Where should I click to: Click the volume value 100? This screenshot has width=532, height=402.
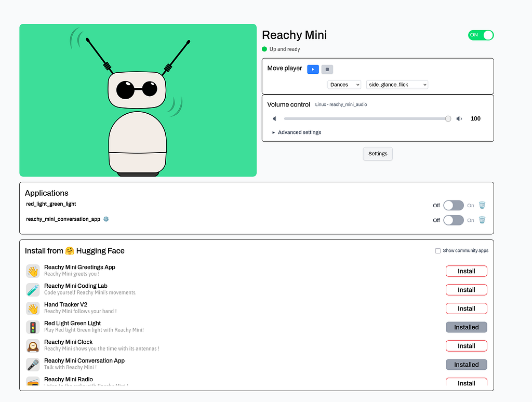475,118
